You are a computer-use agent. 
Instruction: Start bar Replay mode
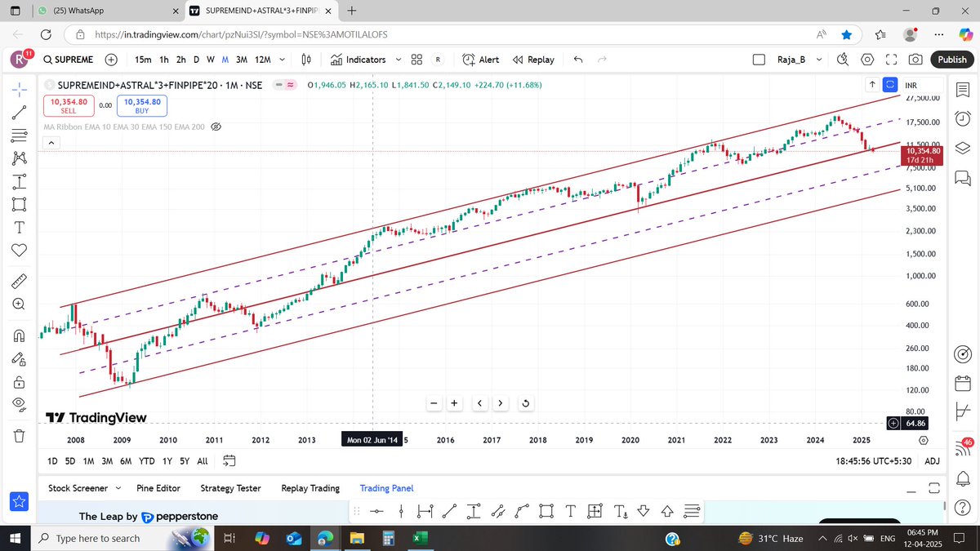[x=533, y=60]
